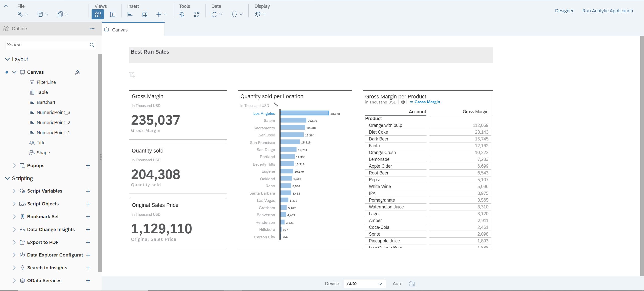Collapse the Layout section

7,59
